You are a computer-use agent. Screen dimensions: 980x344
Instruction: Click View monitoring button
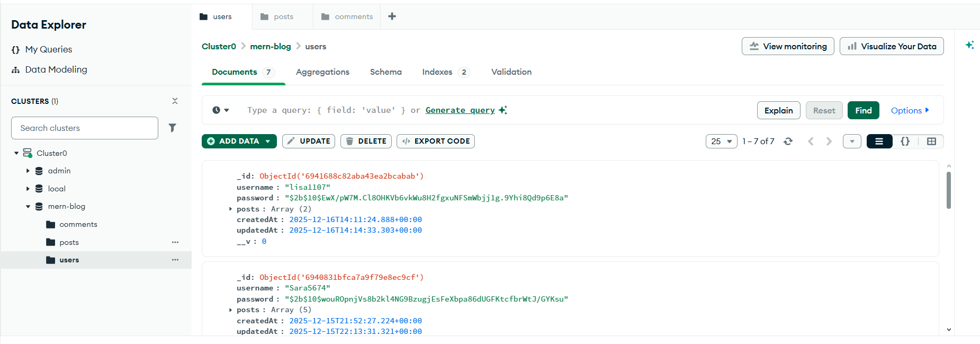coord(788,46)
